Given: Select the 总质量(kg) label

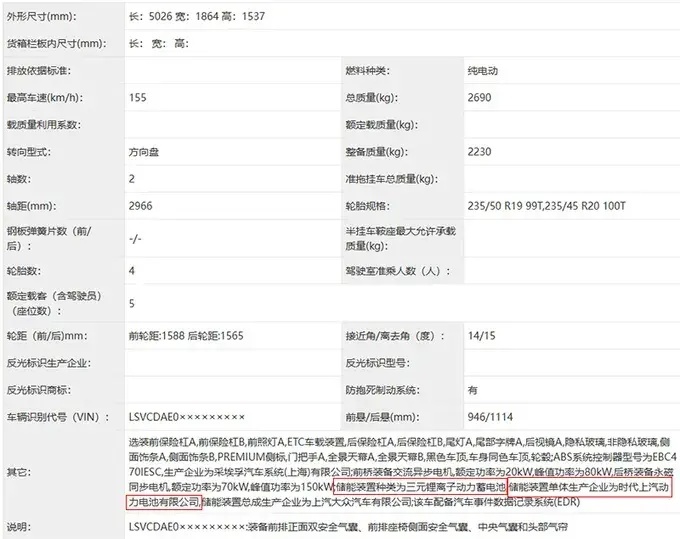Looking at the screenshot, I should pos(371,98).
